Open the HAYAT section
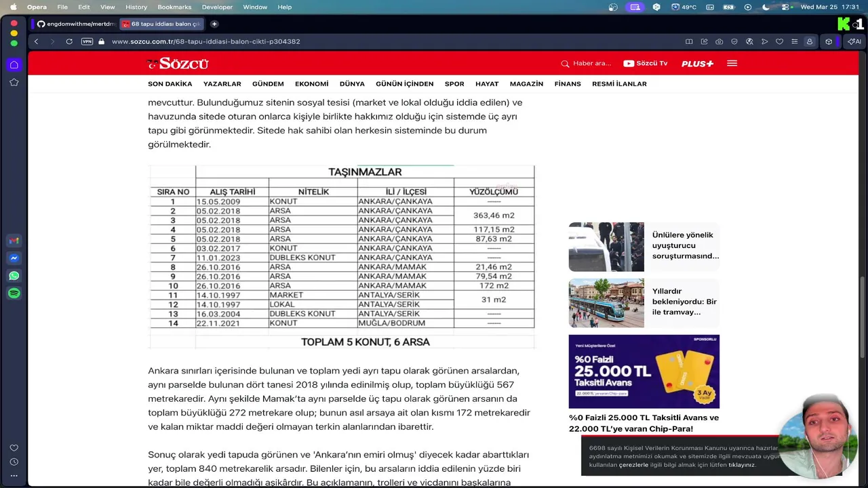 [487, 84]
